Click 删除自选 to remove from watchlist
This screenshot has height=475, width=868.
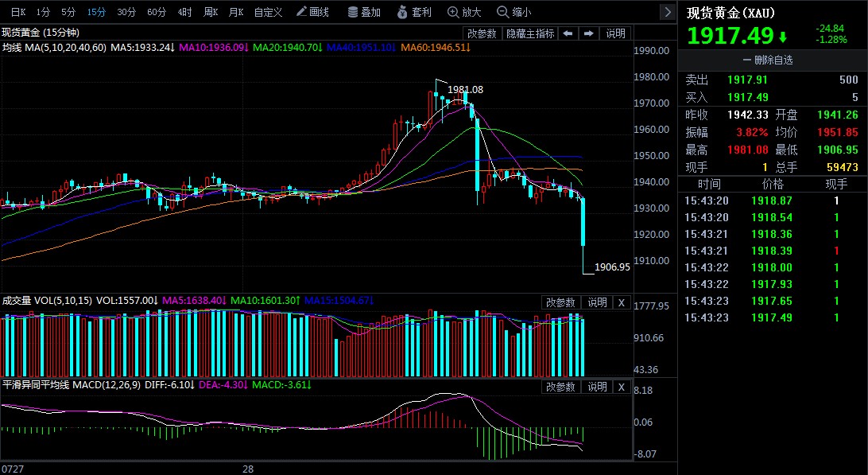click(773, 60)
